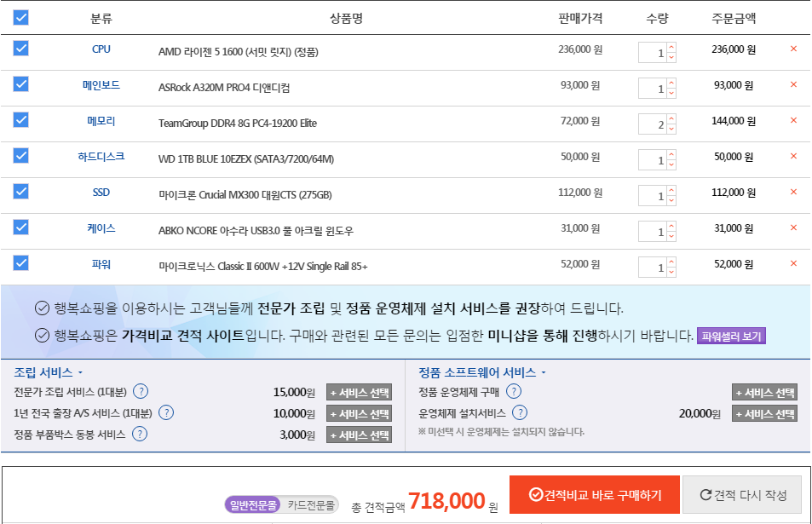
Task: Show help for 정품 부품박스 동봉 서비스
Action: 140,435
